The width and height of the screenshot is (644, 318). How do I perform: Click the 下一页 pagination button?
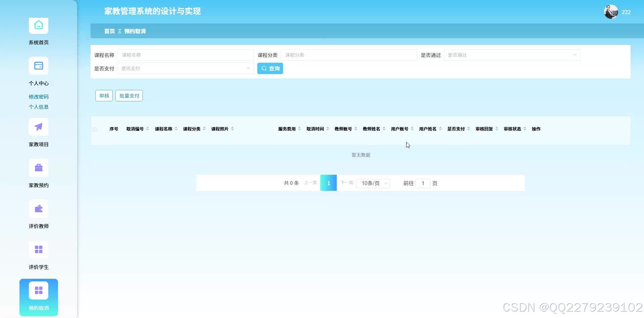[347, 183]
